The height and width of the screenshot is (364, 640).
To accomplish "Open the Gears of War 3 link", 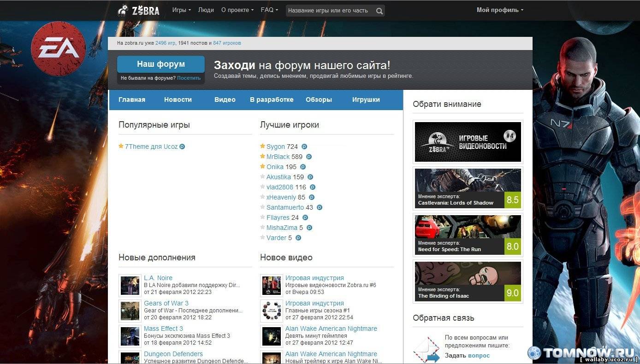I will pyautogui.click(x=166, y=303).
